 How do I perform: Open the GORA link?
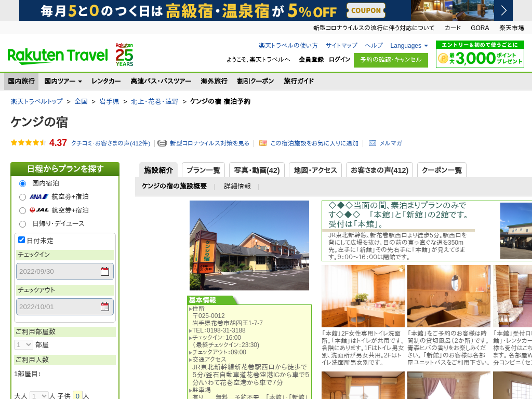point(480,28)
